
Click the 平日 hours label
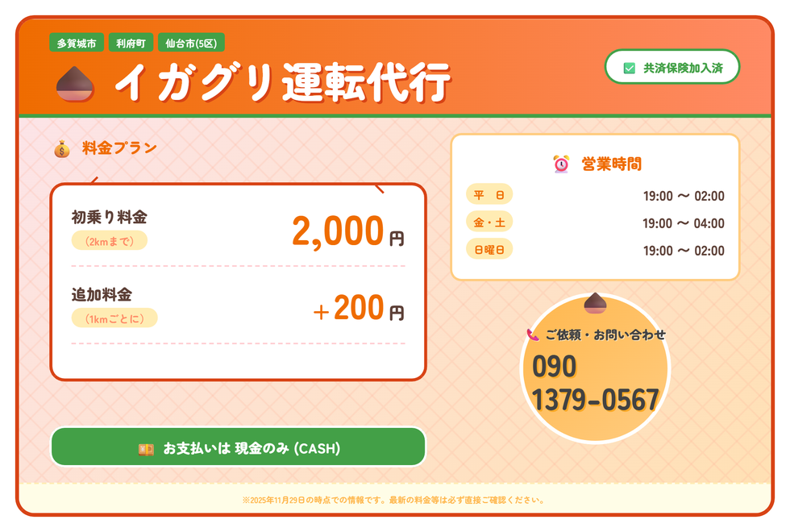[x=489, y=195]
